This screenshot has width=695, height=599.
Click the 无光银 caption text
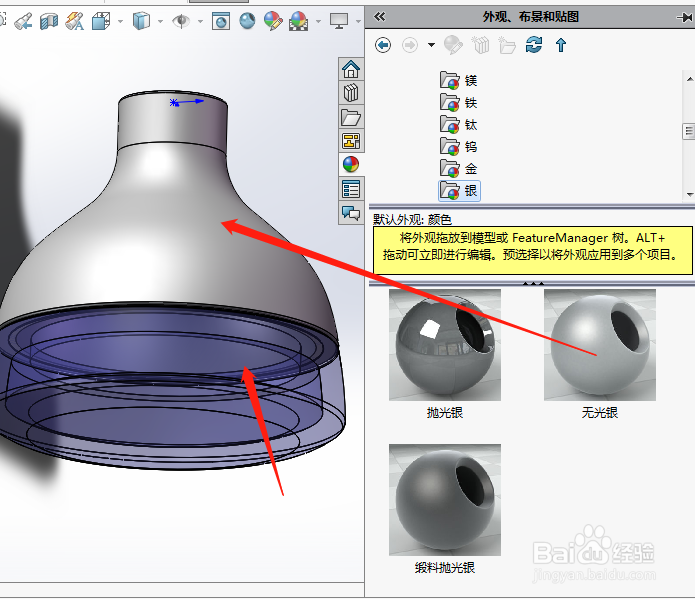(x=600, y=413)
